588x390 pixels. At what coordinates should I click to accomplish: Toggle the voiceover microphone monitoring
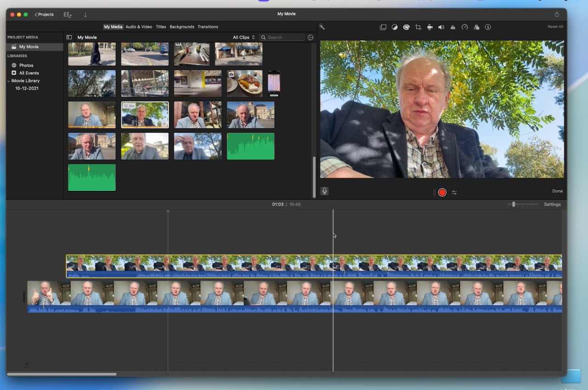[x=324, y=191]
